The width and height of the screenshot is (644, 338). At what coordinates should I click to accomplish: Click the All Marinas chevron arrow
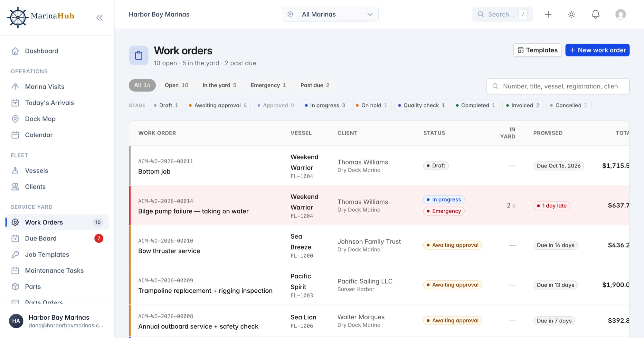click(370, 14)
